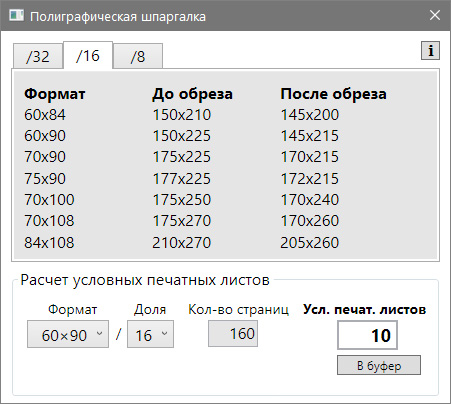This screenshot has width=451, height=404.
Task: Click the 145x215 after-trim value
Action: click(310, 136)
